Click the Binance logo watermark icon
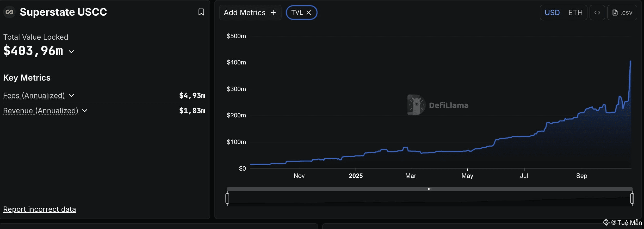This screenshot has width=644, height=229. click(606, 222)
